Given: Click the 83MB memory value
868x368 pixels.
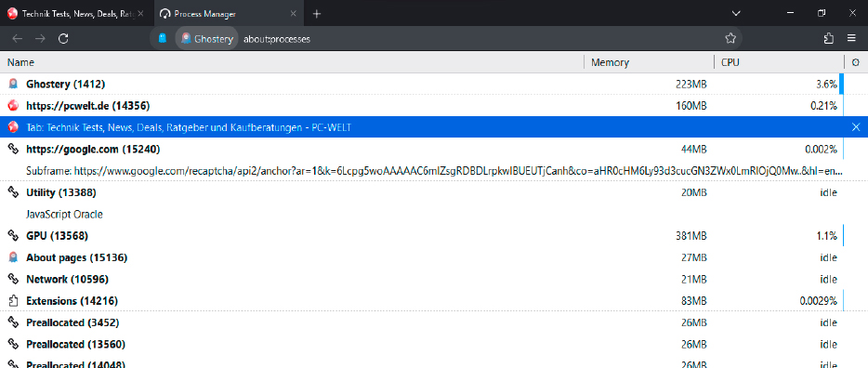Looking at the screenshot, I should (693, 301).
